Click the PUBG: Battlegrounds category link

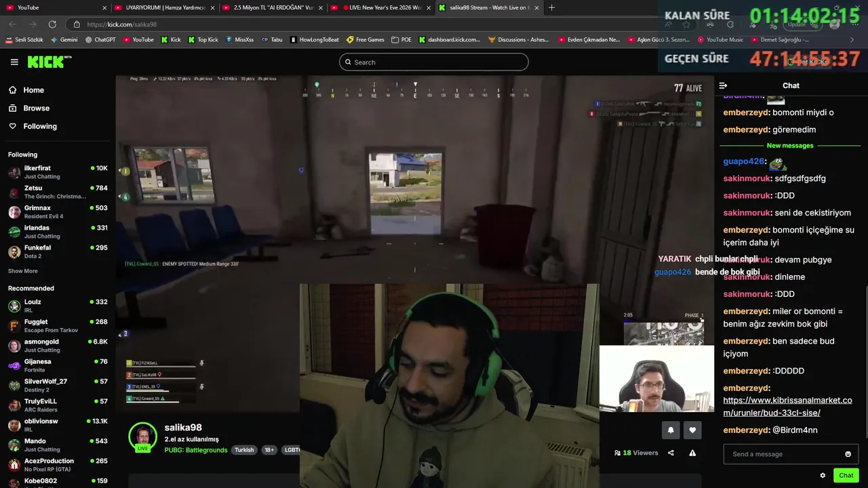click(x=196, y=450)
